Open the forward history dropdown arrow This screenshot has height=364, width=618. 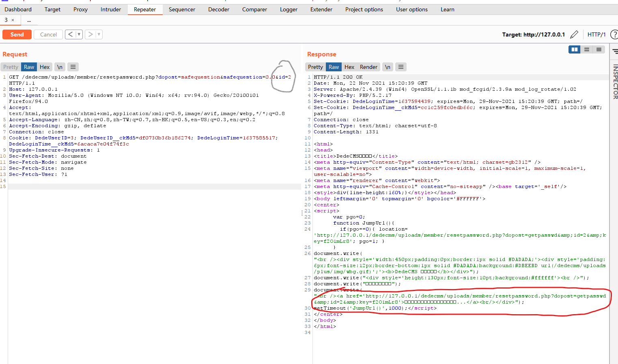(x=99, y=34)
